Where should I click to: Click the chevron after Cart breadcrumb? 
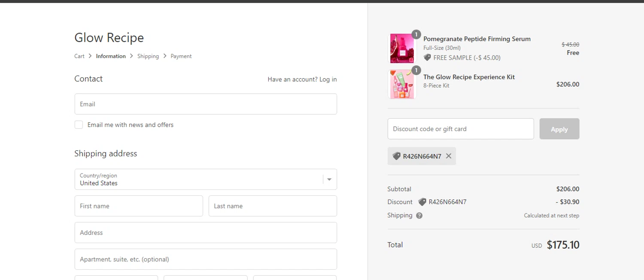point(90,56)
